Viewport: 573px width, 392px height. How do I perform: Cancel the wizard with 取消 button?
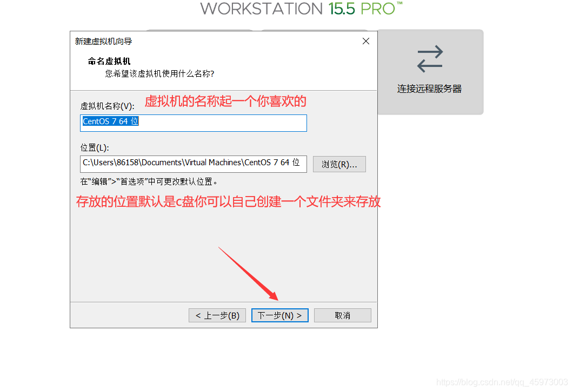click(x=342, y=315)
